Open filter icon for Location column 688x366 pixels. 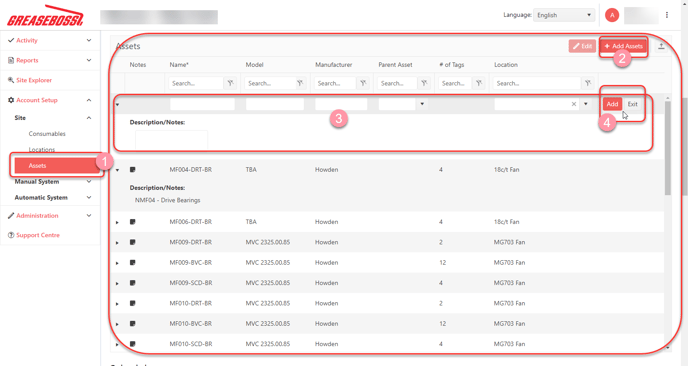point(588,83)
